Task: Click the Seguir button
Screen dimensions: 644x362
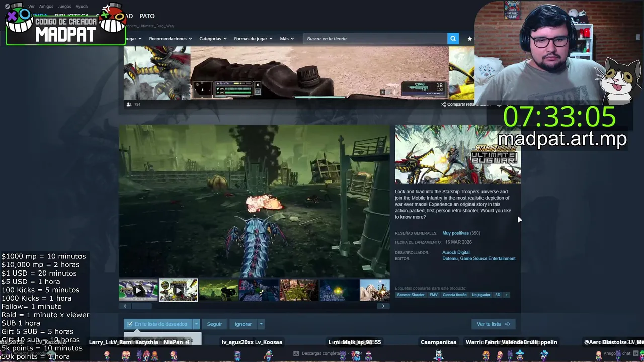Action: coord(214,324)
